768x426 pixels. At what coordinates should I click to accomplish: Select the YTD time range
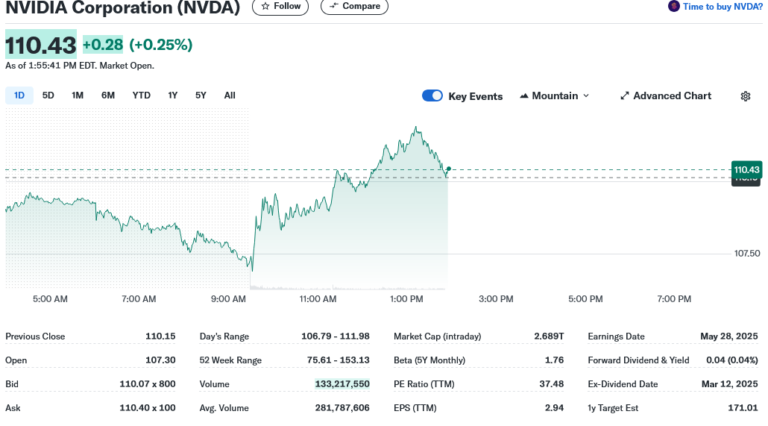[x=141, y=95]
